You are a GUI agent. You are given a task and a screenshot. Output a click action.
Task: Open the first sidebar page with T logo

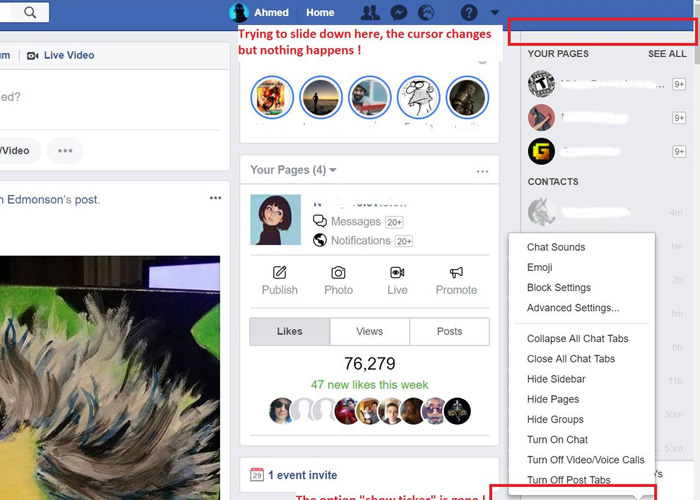pos(541,84)
